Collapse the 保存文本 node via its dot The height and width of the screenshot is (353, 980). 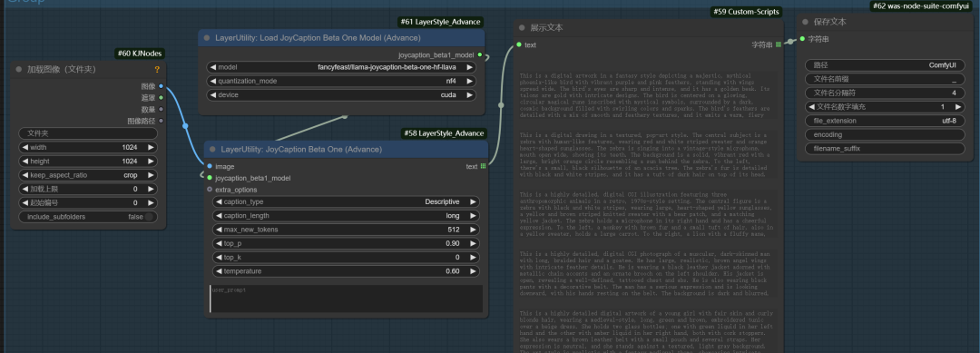pyautogui.click(x=805, y=22)
